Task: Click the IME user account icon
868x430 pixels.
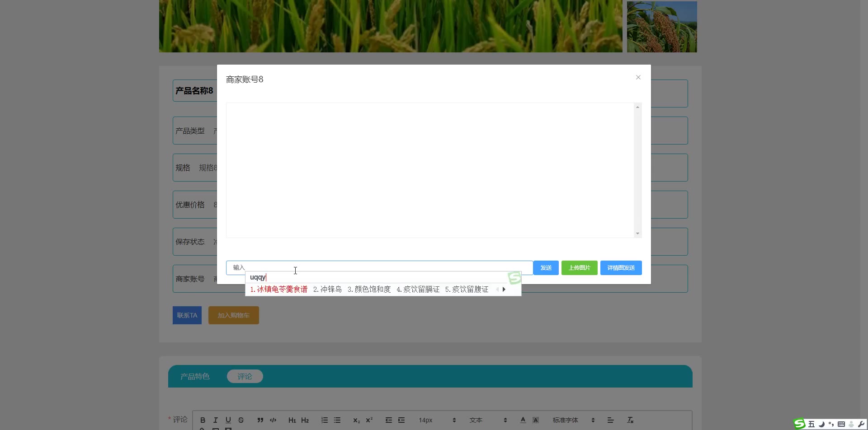Action: point(851,424)
